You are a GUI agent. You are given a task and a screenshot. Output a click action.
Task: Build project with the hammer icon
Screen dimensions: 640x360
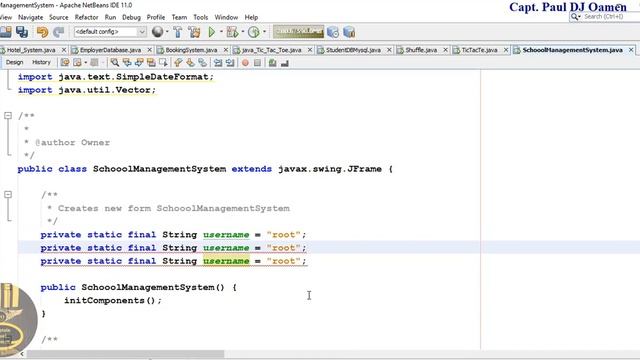tap(178, 32)
